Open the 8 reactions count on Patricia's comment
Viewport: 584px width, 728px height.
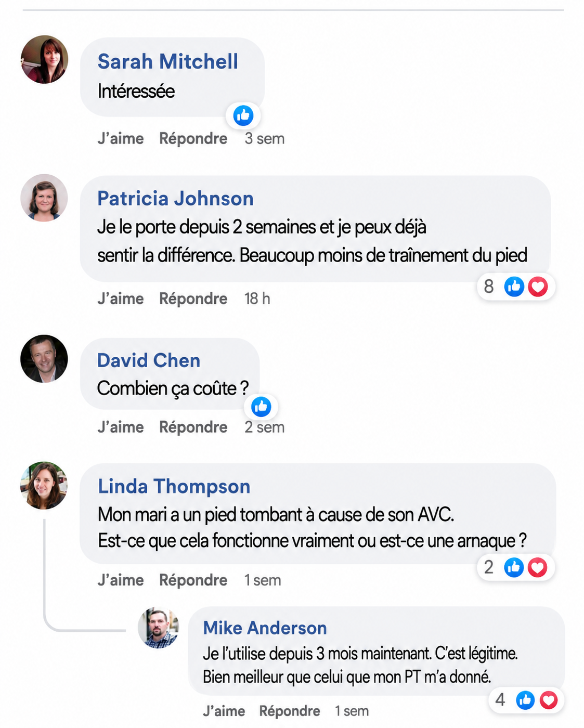(489, 287)
